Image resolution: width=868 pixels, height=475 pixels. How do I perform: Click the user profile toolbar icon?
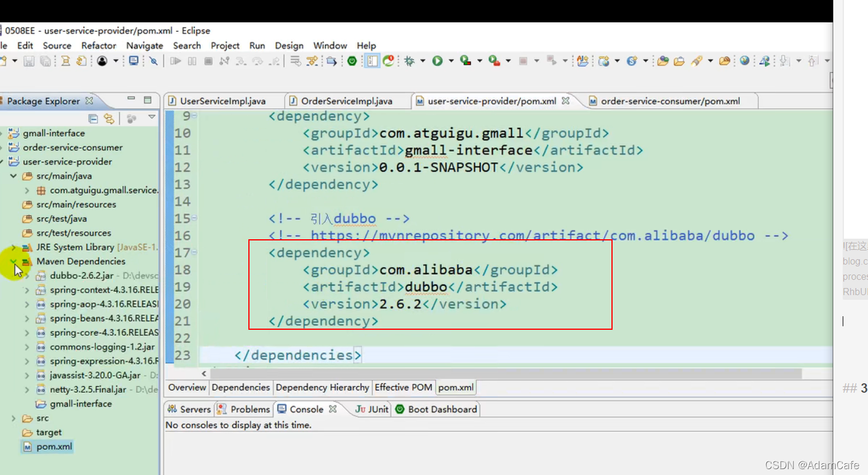coord(102,61)
